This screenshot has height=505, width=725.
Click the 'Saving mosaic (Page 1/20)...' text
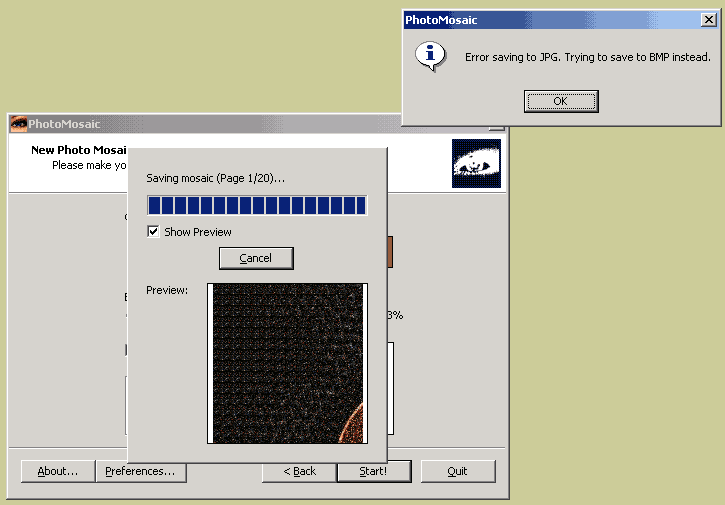(215, 178)
